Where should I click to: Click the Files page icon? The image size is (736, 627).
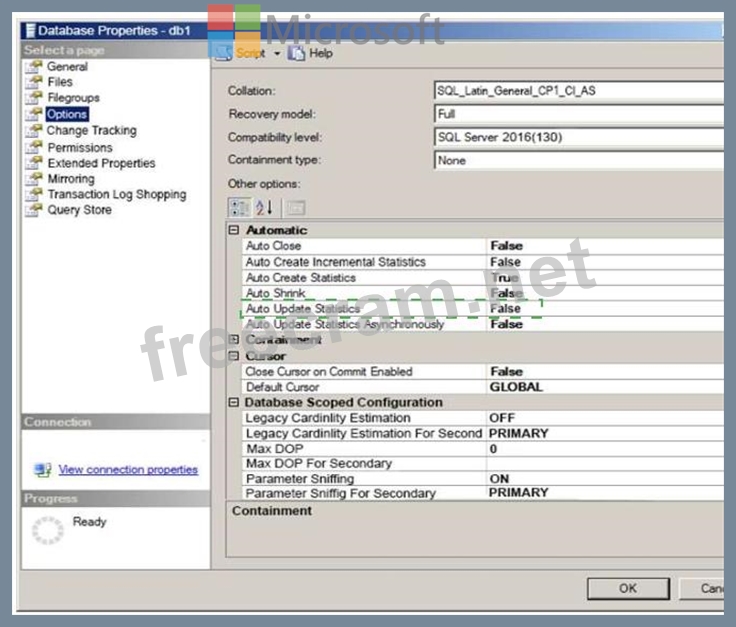click(x=33, y=82)
